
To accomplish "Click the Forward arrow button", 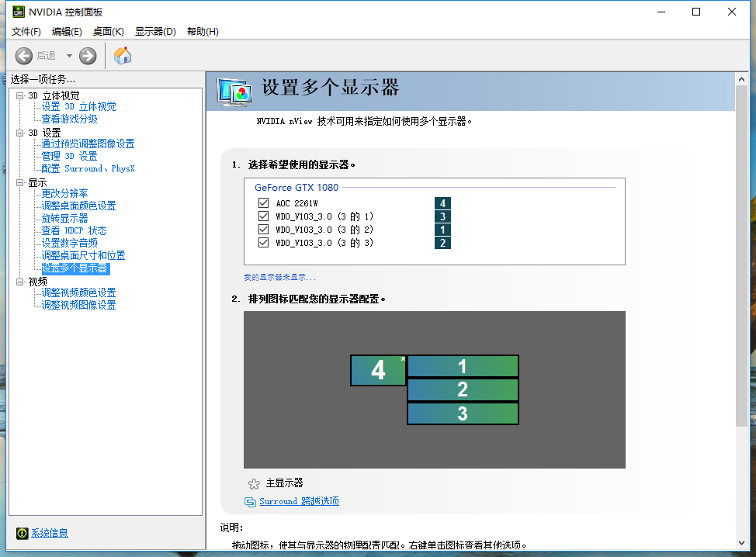I will [88, 56].
